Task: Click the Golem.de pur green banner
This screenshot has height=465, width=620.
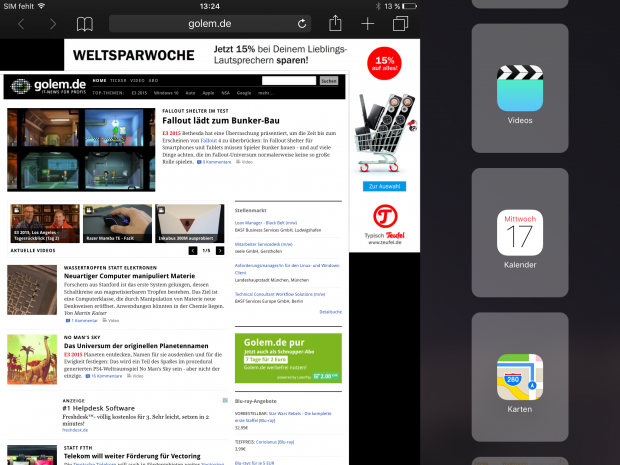Action: tap(288, 358)
